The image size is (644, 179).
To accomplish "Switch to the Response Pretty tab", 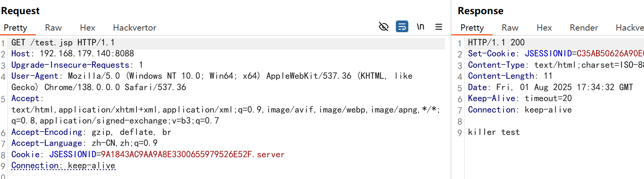I will coord(472,28).
